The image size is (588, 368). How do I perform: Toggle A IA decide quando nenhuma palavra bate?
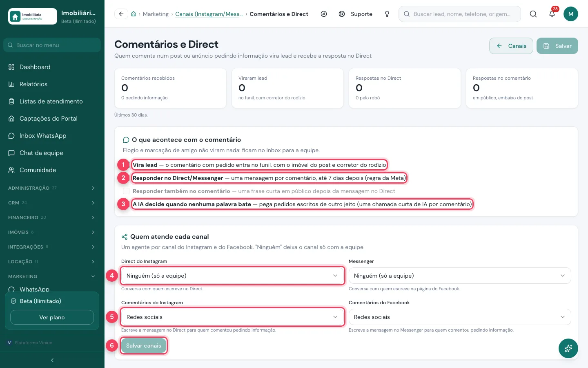coord(302,204)
